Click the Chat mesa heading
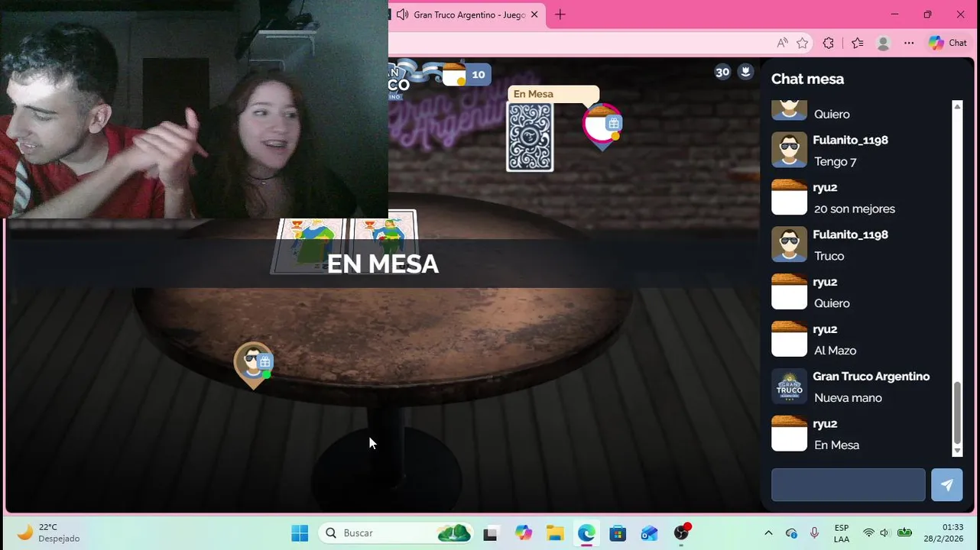The width and height of the screenshot is (980, 550). pyautogui.click(x=807, y=79)
